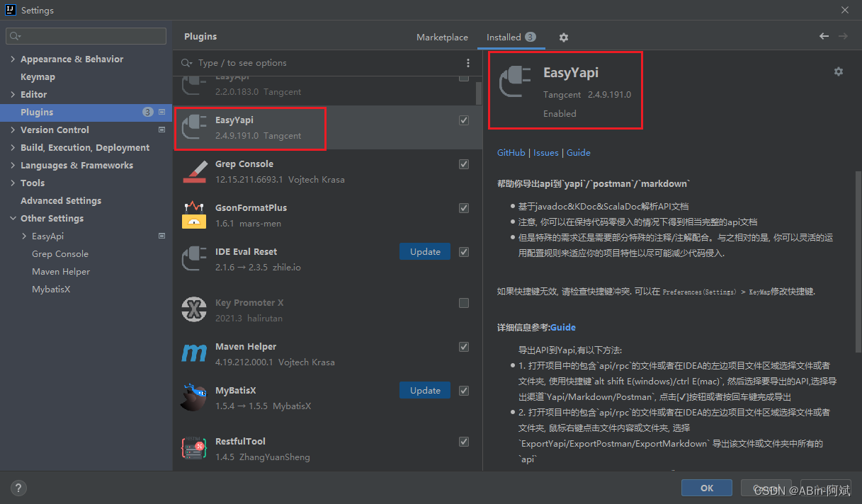Navigate back with the left arrow
The height and width of the screenshot is (504, 862).
coord(824,36)
